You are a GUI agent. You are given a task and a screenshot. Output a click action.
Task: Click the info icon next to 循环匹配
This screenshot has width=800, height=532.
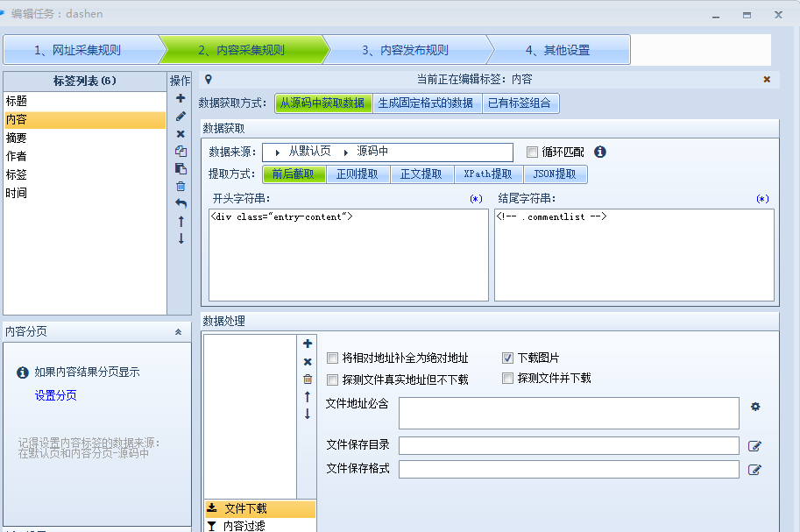tap(600, 152)
